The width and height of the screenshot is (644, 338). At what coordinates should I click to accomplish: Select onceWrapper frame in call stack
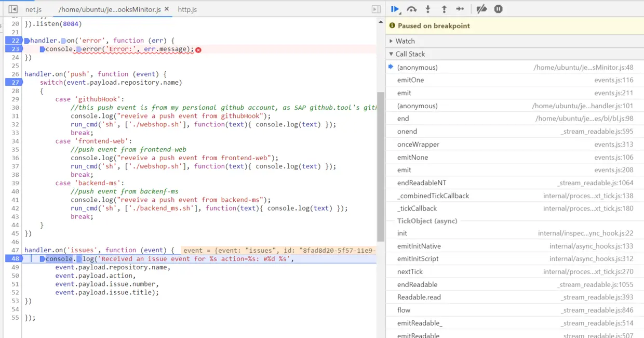pos(515,145)
